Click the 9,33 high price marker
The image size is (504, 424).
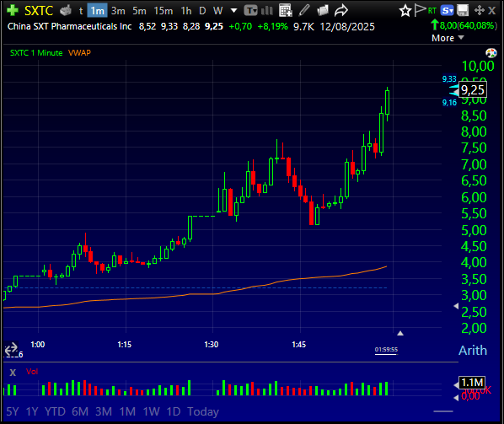click(x=449, y=78)
